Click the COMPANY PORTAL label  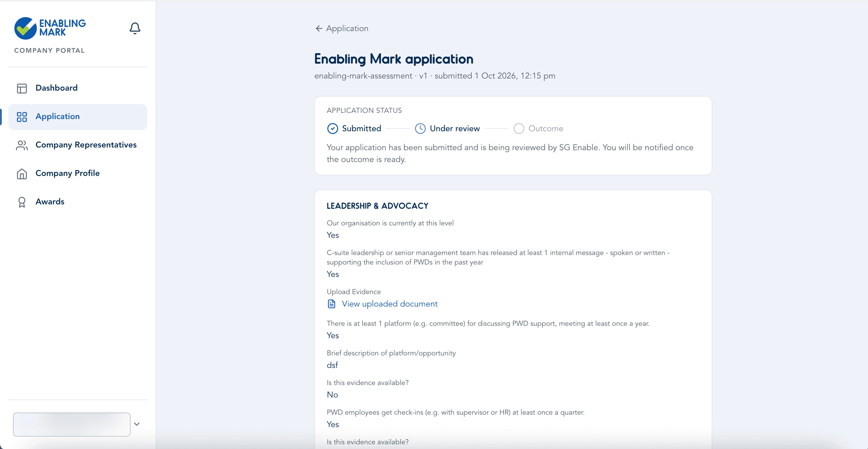[x=49, y=51]
